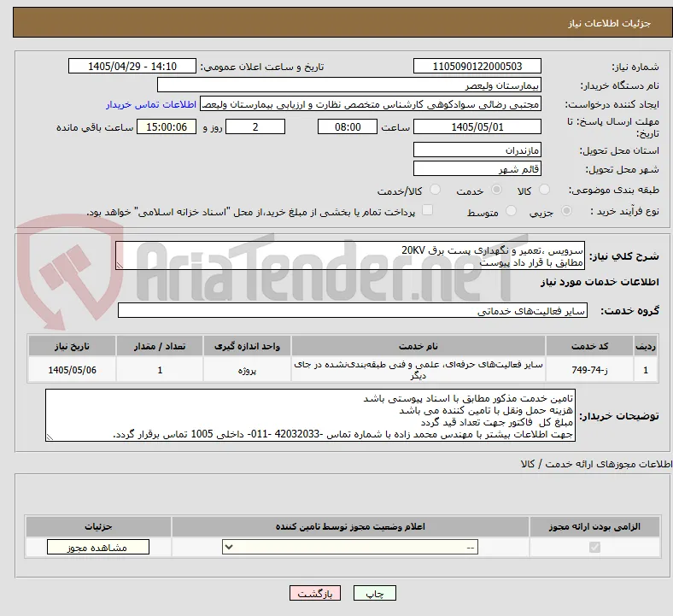The width and height of the screenshot is (673, 616).
Task: Click the request creator name field
Action: 371,104
